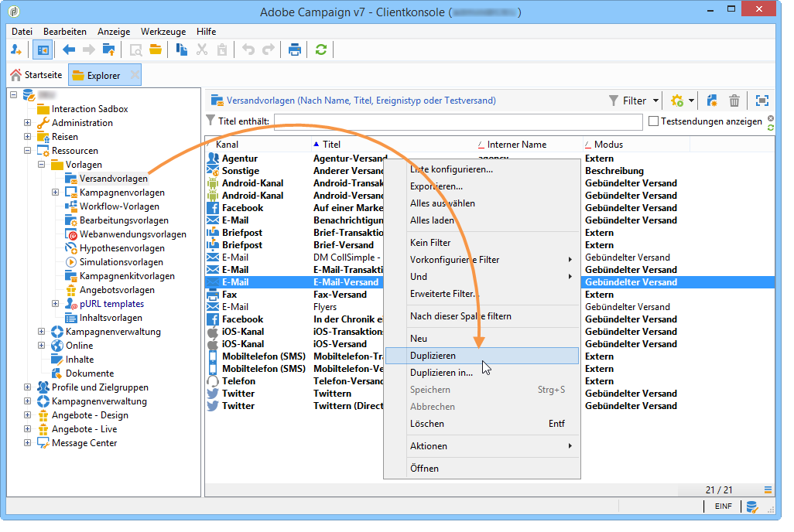Select the Sonstige row in list

[490, 171]
